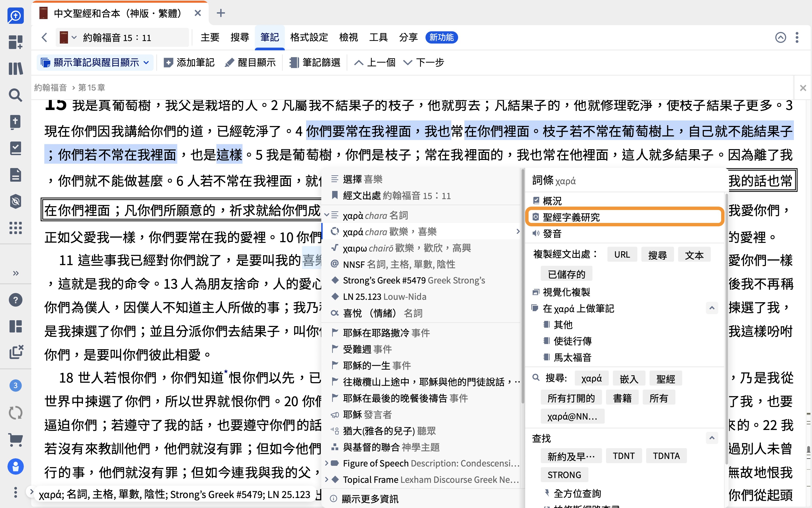This screenshot has width=812, height=508.
Task: Expand the Topical Frame Lexham Discourse item
Action: (326, 479)
